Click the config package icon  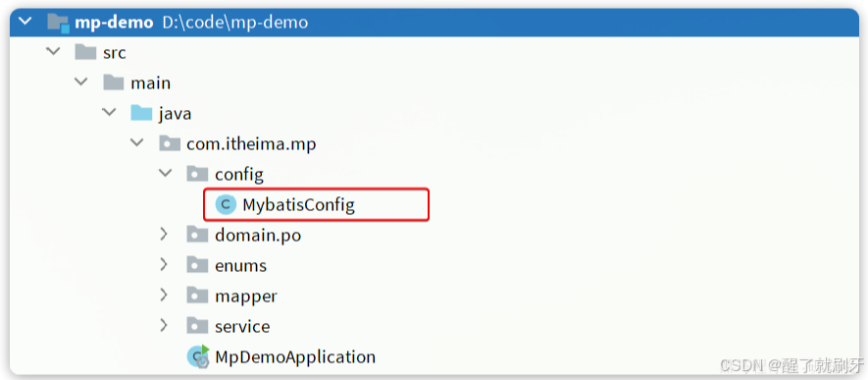point(197,174)
